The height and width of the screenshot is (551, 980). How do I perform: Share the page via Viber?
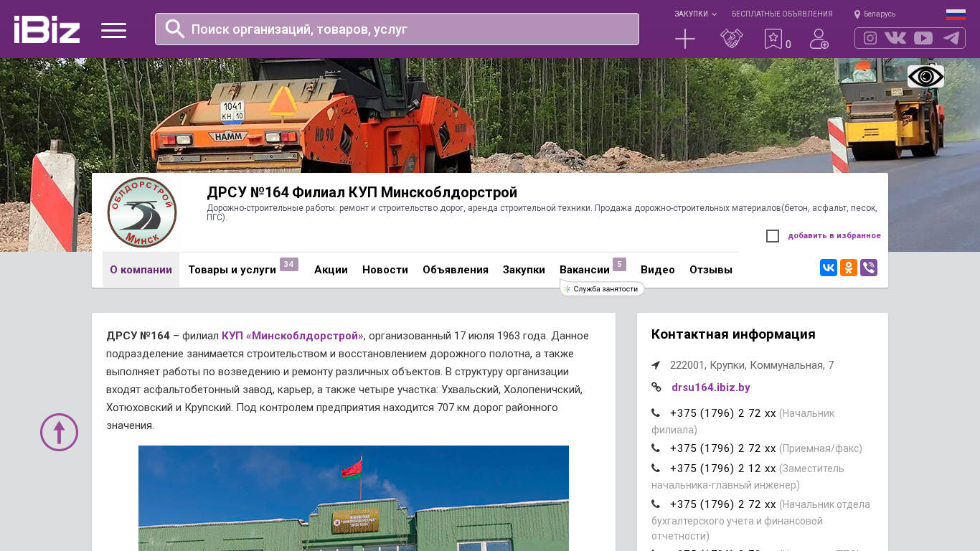tap(869, 268)
